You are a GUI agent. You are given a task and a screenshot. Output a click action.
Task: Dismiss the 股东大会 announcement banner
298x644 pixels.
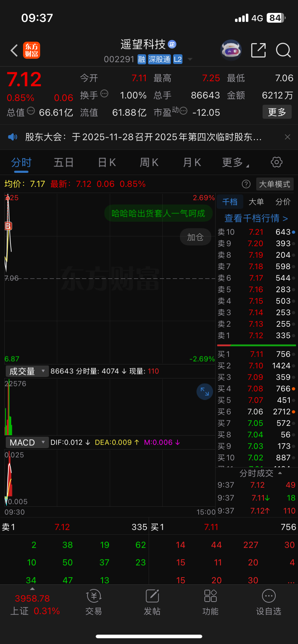[288, 137]
